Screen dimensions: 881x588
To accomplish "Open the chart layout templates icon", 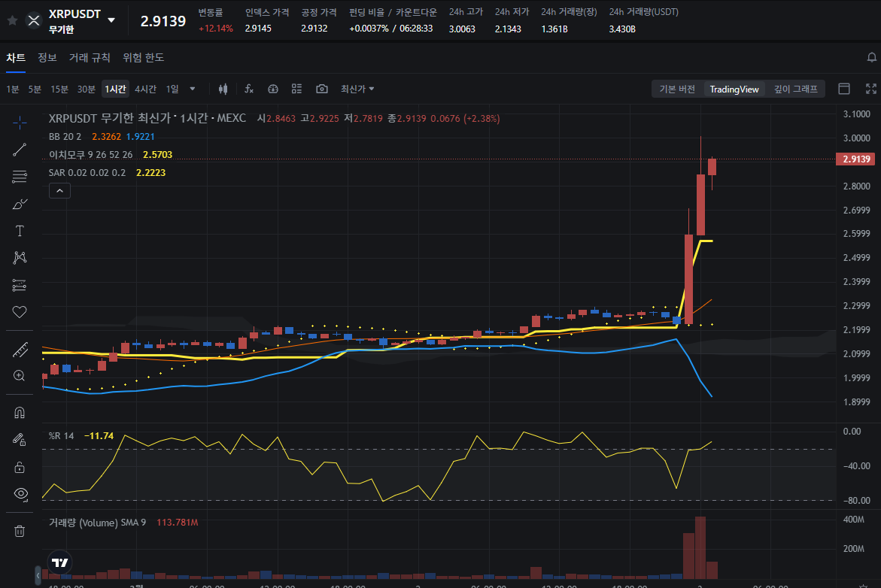I will (296, 89).
